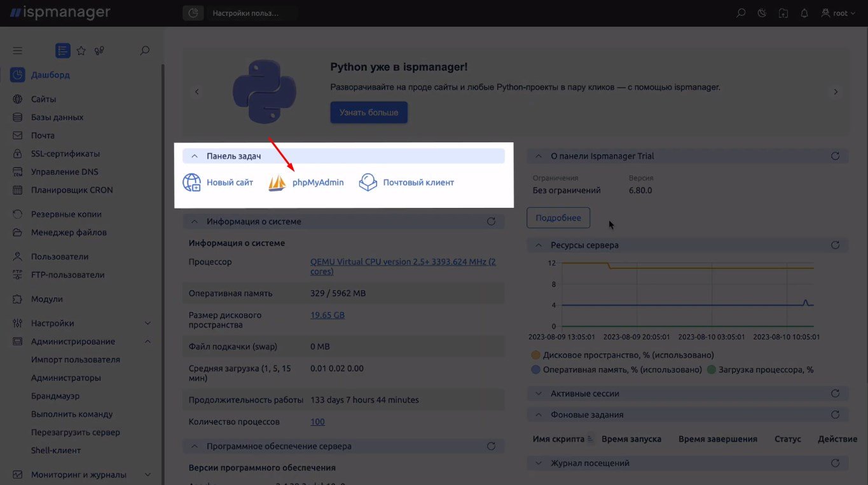Screen dimensions: 868x485
Task: Refresh О панели Ispmanager Trial panel
Action: click(836, 156)
